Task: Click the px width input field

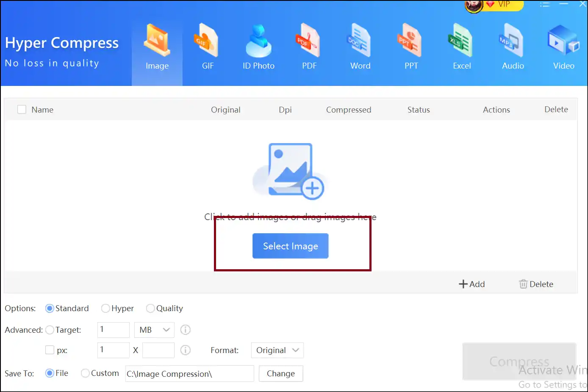Action: (x=114, y=350)
